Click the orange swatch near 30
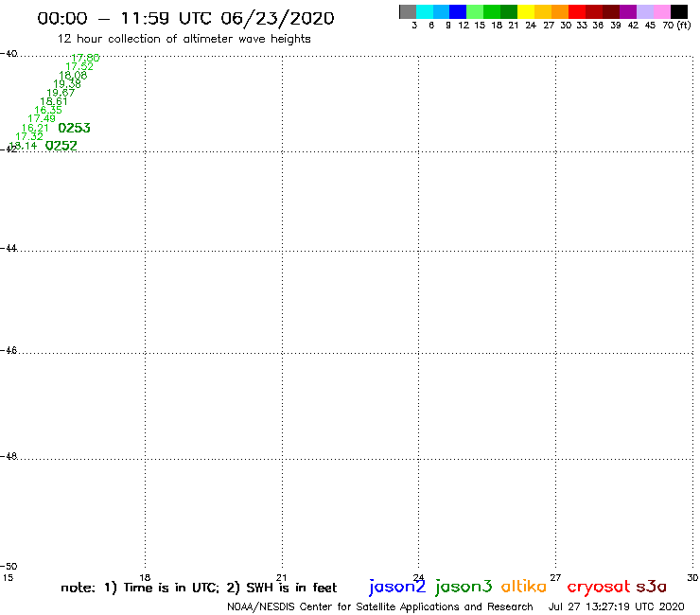The height and width of the screenshot is (615, 700). (560, 11)
